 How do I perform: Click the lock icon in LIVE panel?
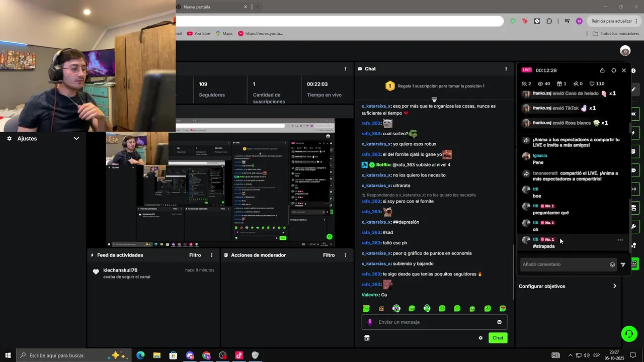(602, 70)
